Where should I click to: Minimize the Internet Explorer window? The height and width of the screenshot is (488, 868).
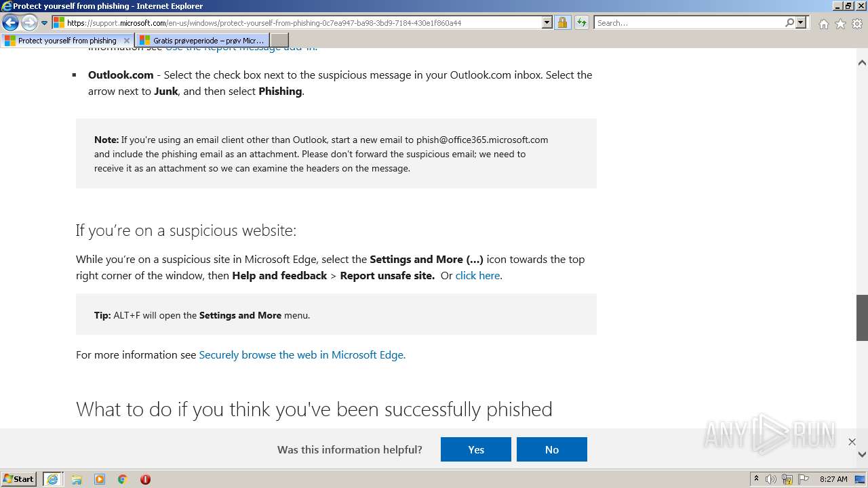coord(838,6)
